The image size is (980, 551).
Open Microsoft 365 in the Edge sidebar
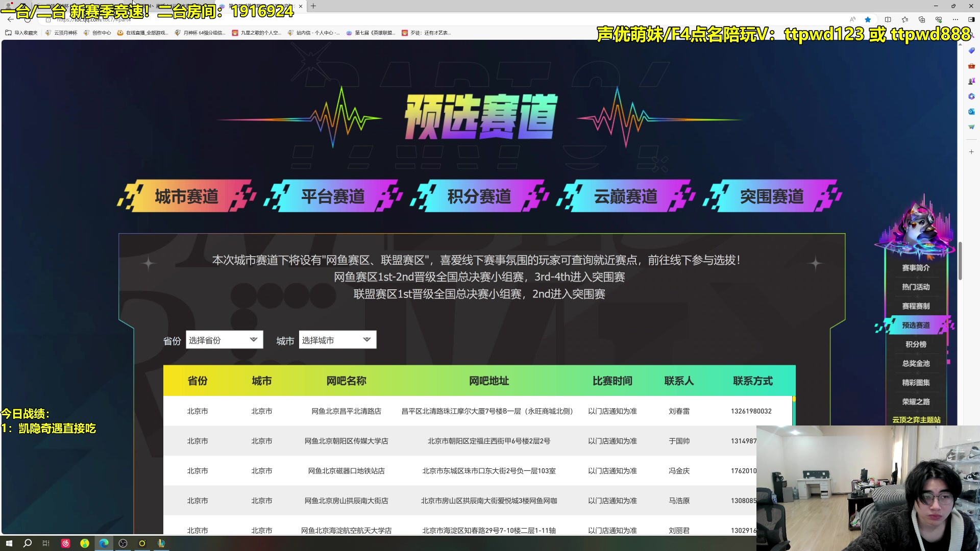tap(971, 96)
